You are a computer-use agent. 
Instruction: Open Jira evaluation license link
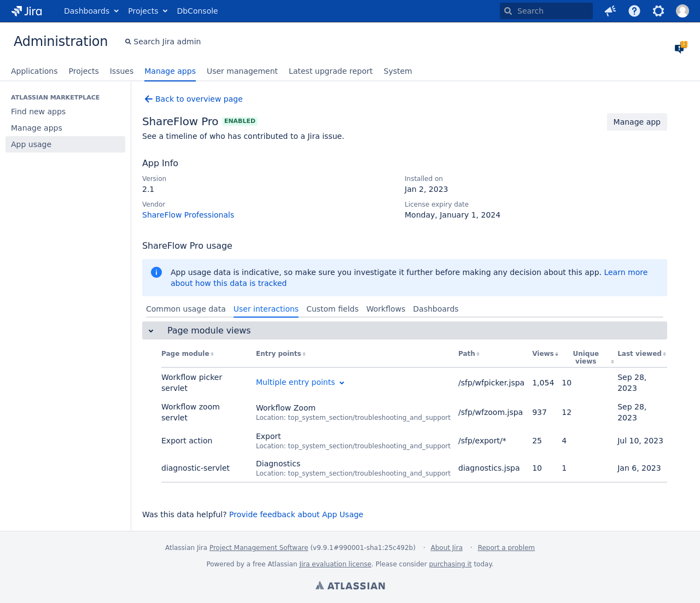click(335, 564)
